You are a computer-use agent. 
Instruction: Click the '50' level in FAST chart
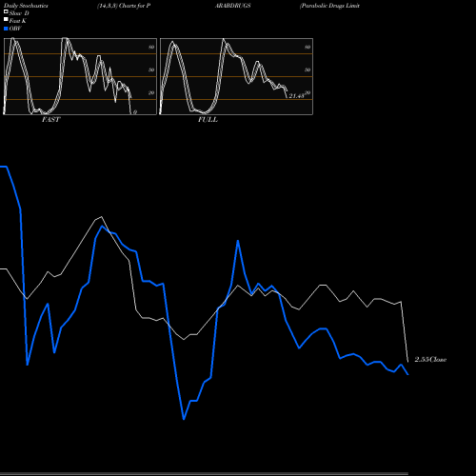(151, 69)
